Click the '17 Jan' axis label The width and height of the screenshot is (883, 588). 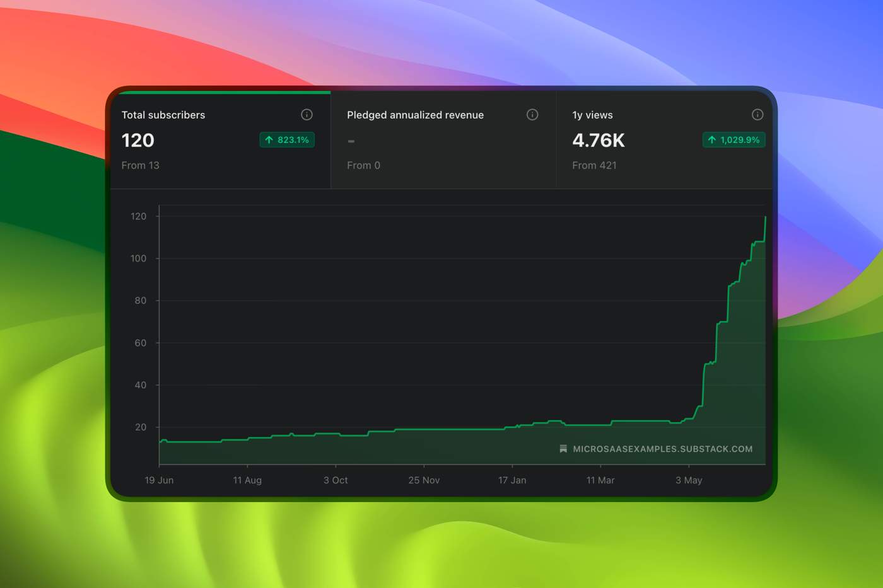pos(512,480)
